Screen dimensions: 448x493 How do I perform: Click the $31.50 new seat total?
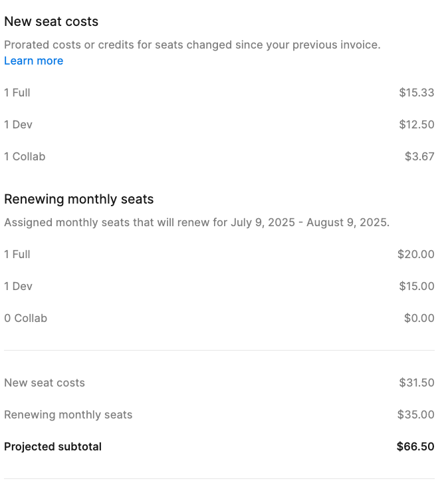[x=417, y=383]
